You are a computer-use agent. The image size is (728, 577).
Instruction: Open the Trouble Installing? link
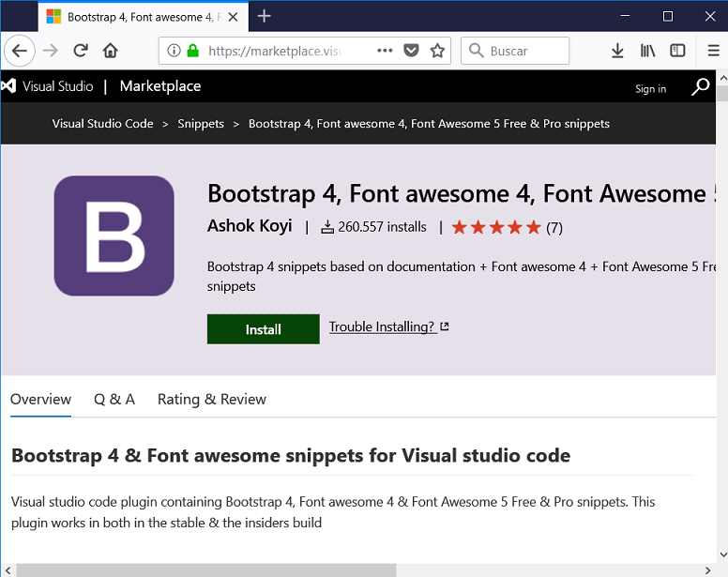pyautogui.click(x=382, y=326)
